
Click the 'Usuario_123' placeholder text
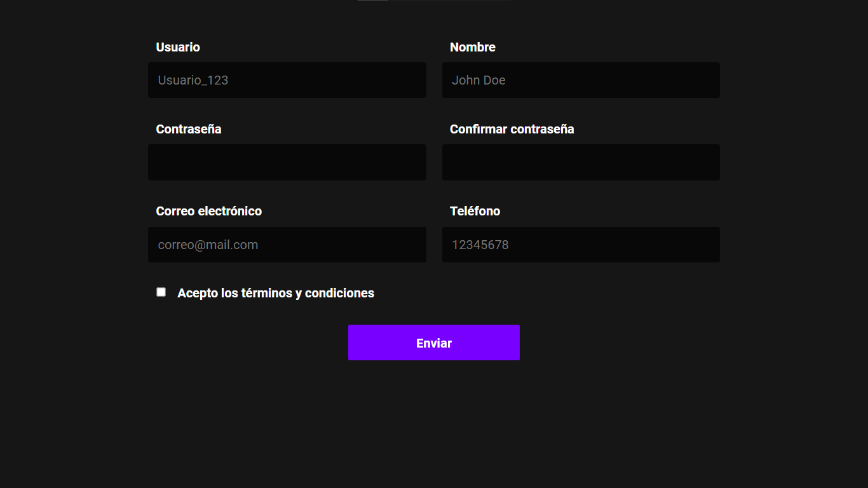193,80
